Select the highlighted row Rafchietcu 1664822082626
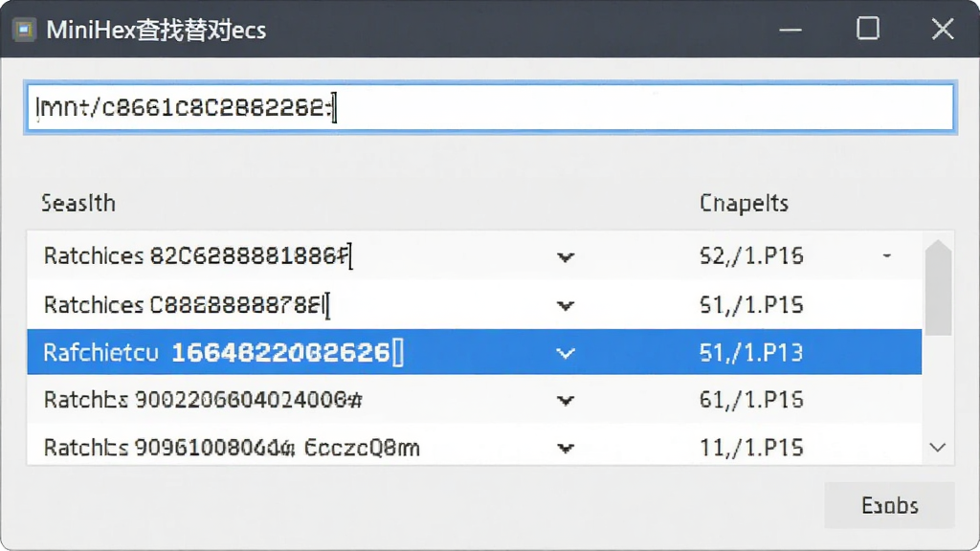The height and width of the screenshot is (551, 980). 474,352
